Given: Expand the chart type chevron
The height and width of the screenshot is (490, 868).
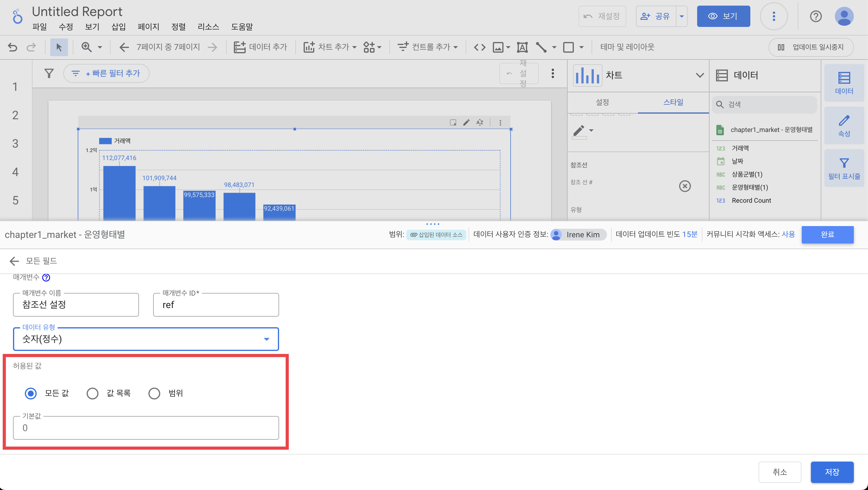Looking at the screenshot, I should tap(699, 75).
